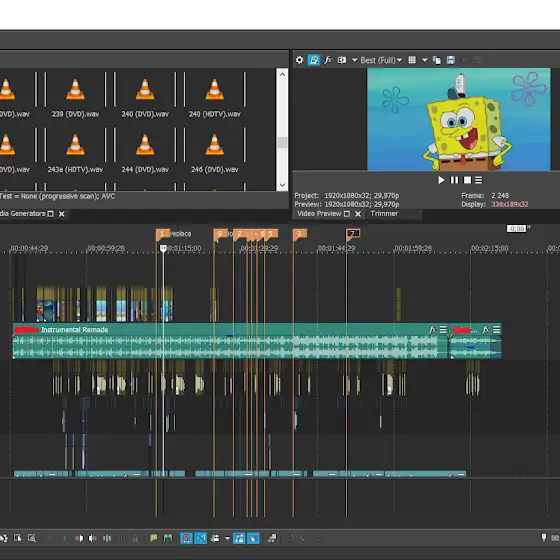Toggle the auto ripple button
The image size is (560, 560).
pos(215,538)
